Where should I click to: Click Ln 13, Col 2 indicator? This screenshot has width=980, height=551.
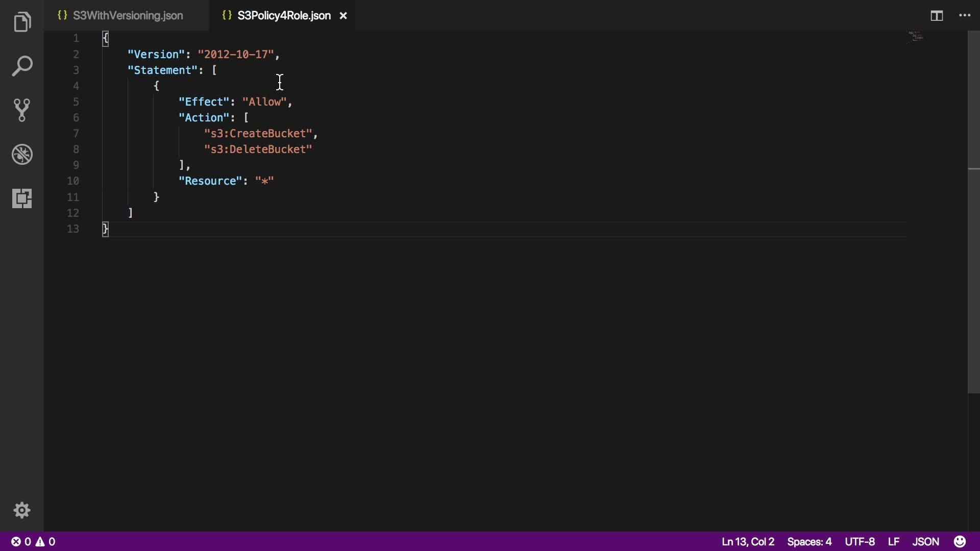[748, 541]
